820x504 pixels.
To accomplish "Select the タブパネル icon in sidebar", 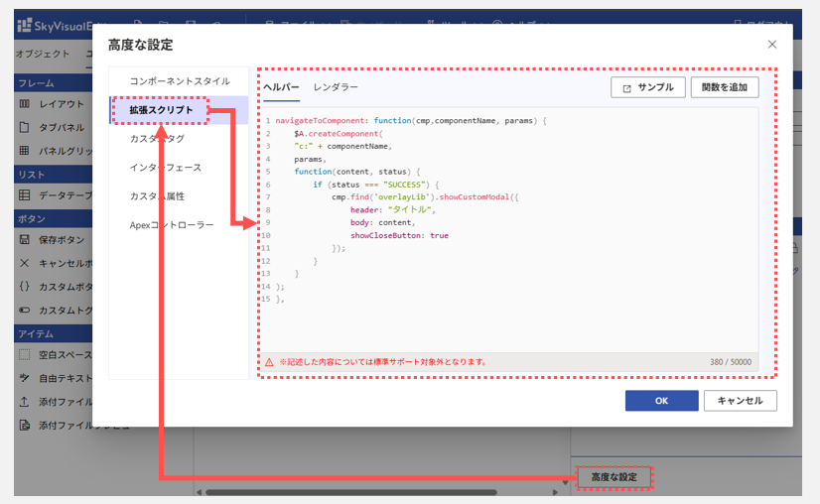I will coord(24,127).
